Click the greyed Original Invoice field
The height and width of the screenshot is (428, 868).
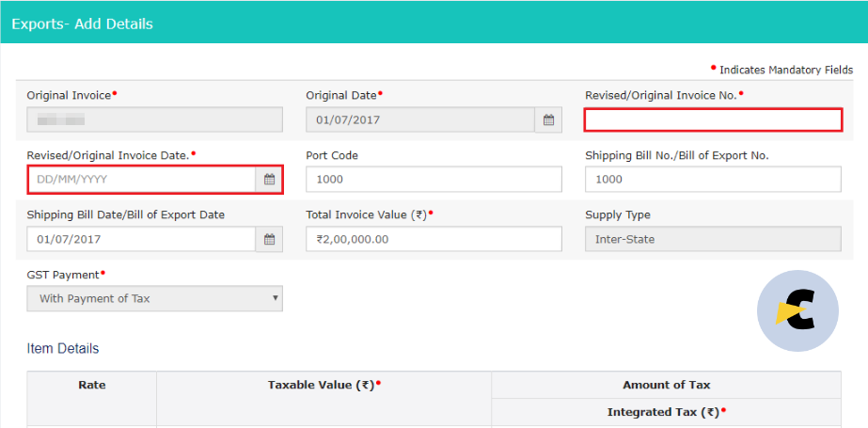[x=154, y=119]
